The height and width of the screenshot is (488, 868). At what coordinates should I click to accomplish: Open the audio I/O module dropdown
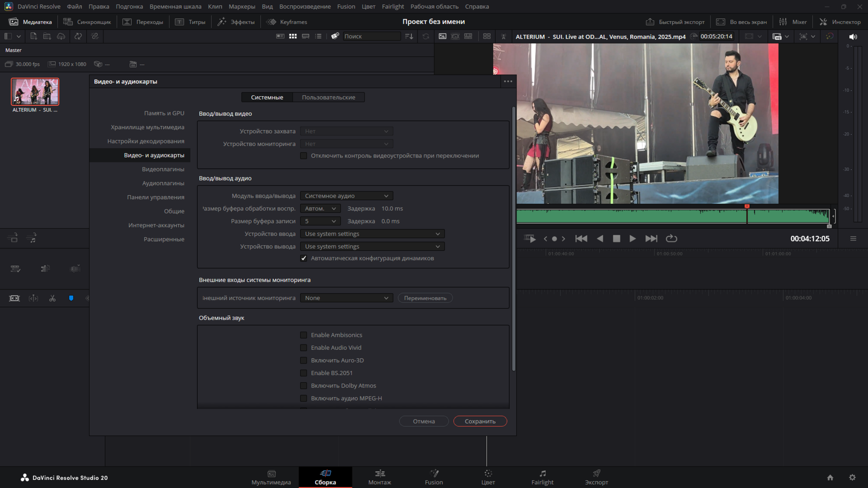(x=346, y=196)
